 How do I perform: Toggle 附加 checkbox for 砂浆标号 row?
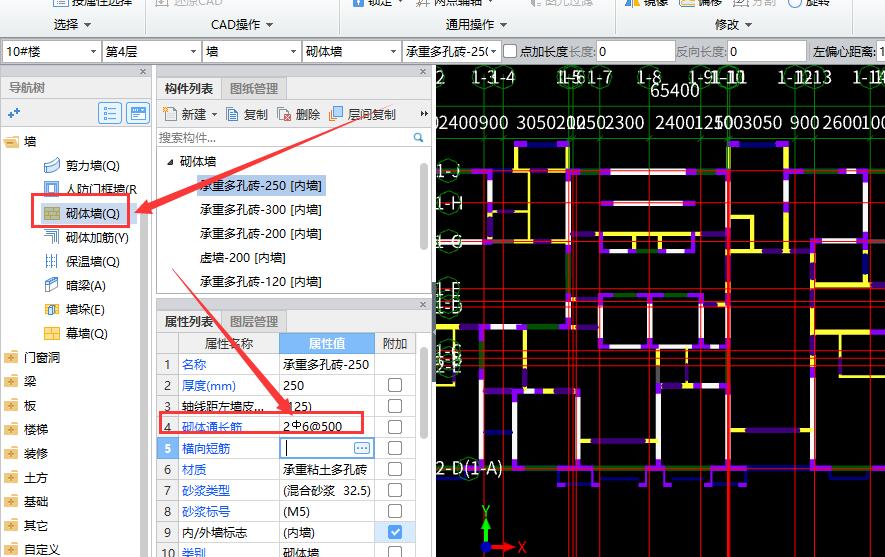click(395, 511)
